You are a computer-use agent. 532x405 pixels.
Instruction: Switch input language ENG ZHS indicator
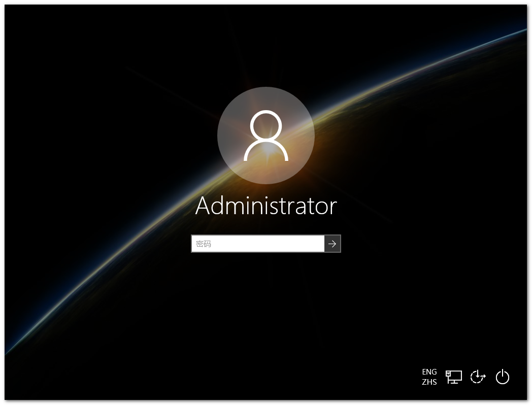[429, 377]
